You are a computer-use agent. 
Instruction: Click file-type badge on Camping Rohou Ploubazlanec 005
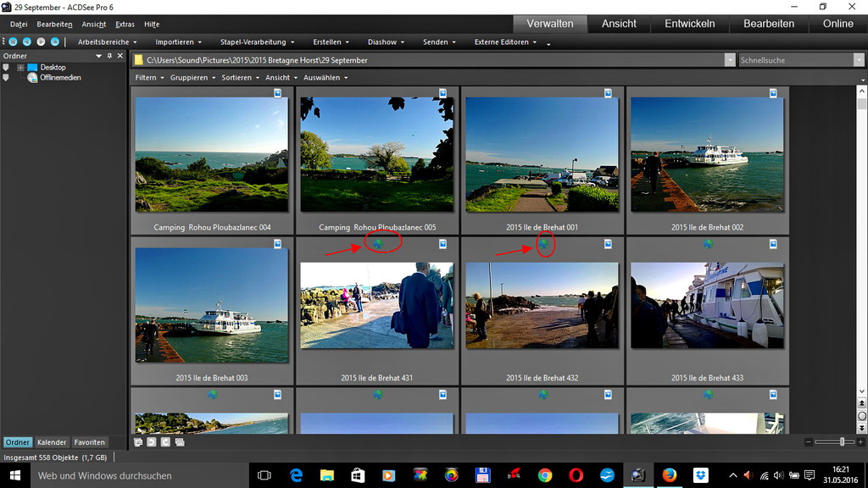click(442, 93)
